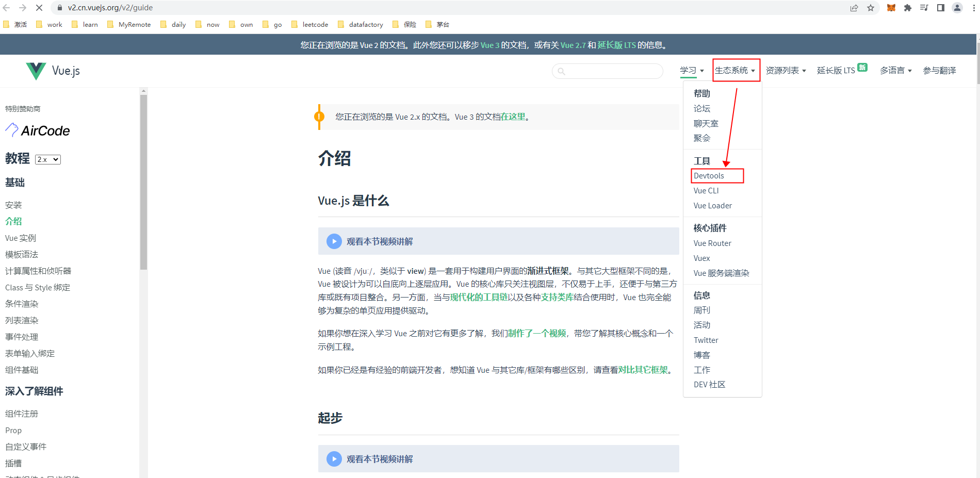
Task: Open the 'datafactory' bookmark folder
Action: (361, 24)
